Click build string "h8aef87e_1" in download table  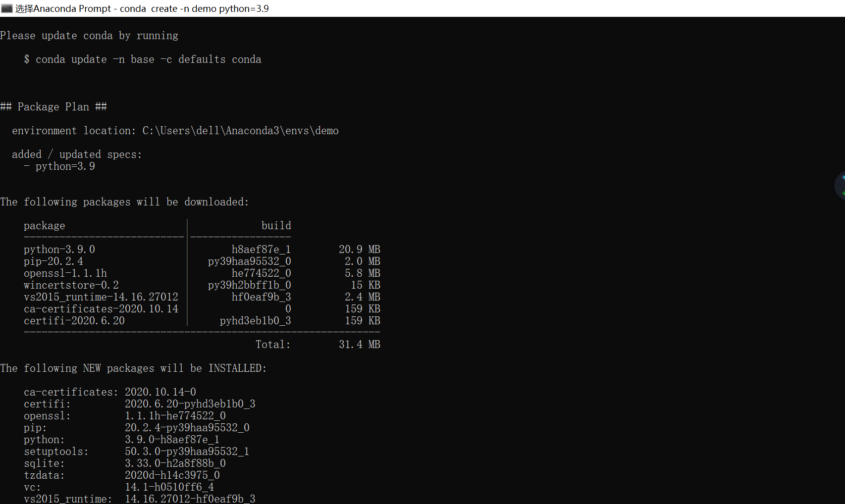(262, 250)
